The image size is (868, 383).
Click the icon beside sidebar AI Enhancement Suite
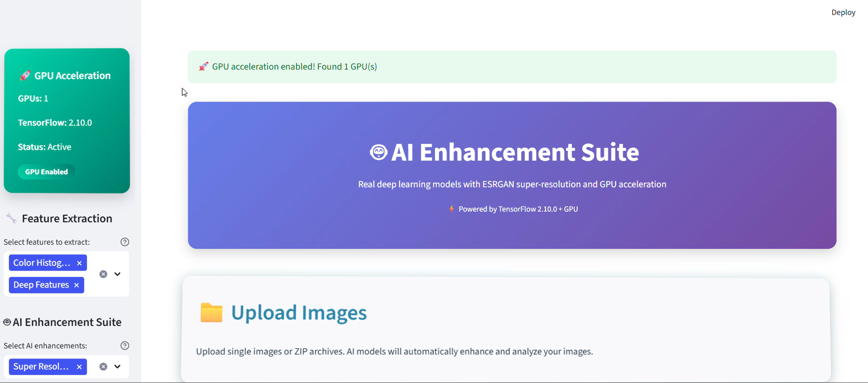[7, 322]
